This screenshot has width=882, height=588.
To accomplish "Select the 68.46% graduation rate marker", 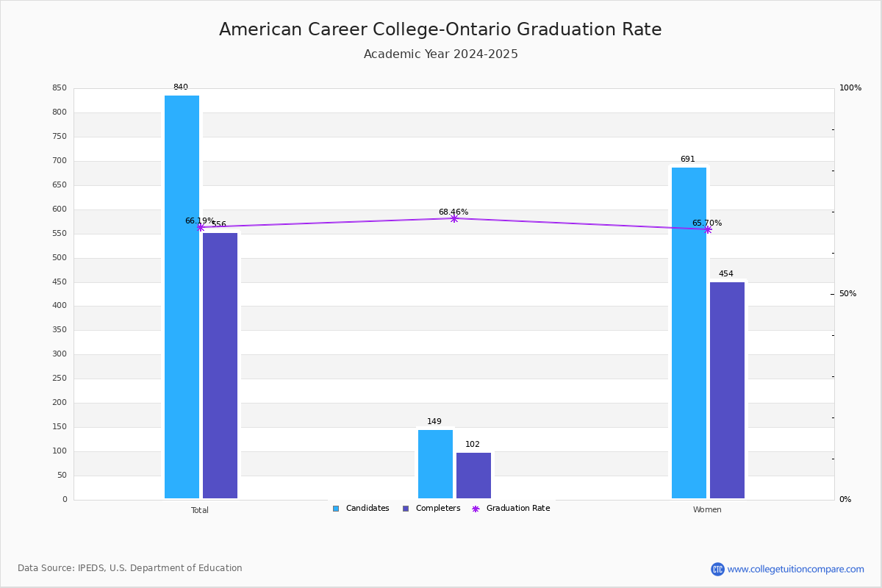I will 454,218.
